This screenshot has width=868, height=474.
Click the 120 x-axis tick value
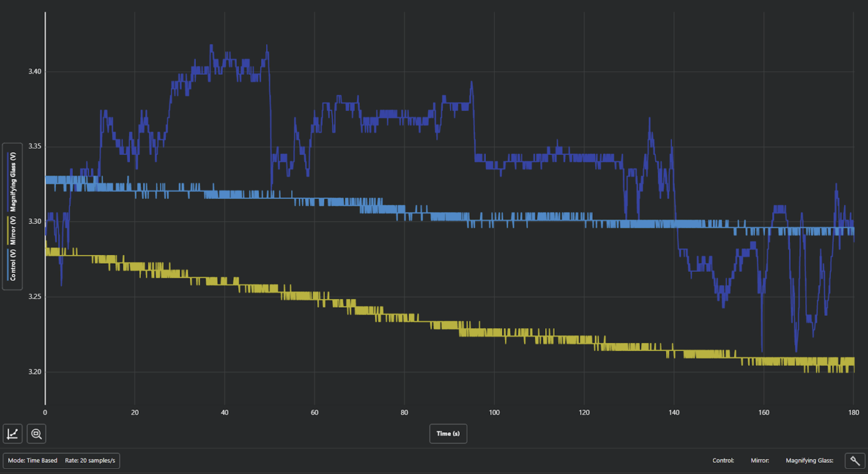click(584, 412)
